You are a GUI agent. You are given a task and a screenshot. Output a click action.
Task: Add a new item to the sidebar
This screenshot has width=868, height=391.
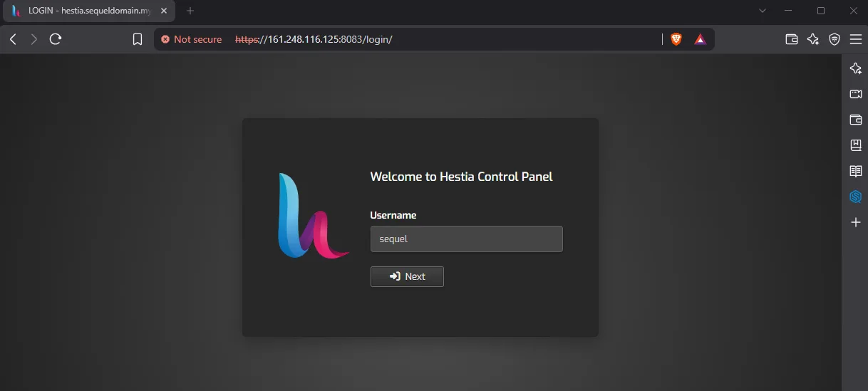pyautogui.click(x=856, y=222)
